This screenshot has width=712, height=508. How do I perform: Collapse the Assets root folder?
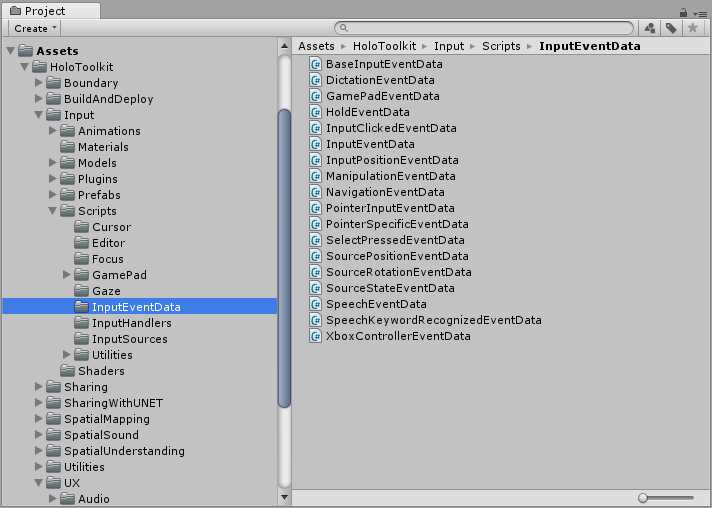click(10, 50)
